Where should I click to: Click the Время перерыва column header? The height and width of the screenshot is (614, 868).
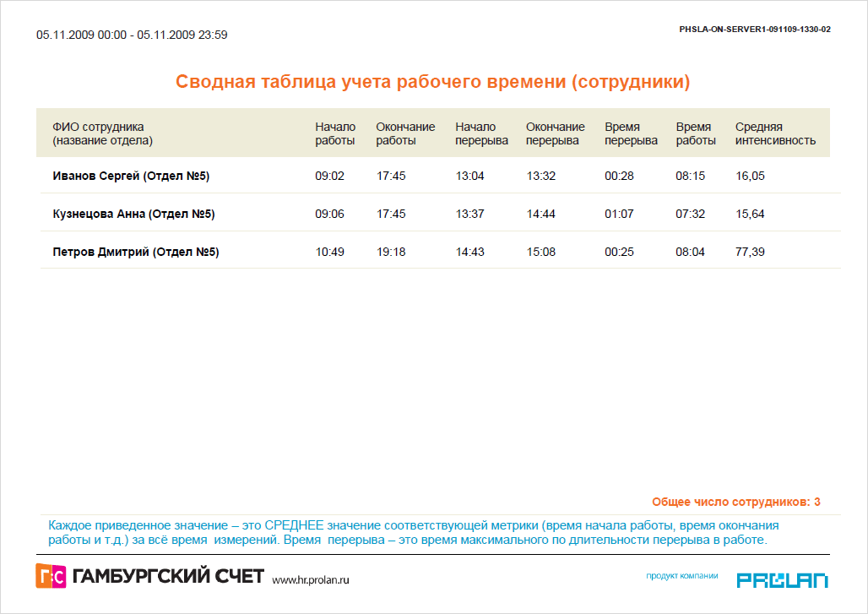(x=631, y=133)
